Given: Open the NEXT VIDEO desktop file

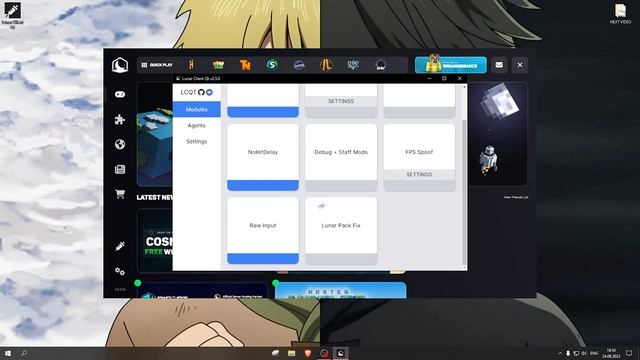Looking at the screenshot, I should tap(620, 14).
